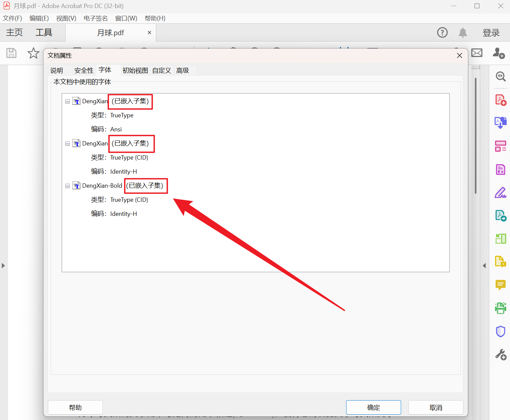
Task: Open the notifications bell icon
Action: tap(463, 33)
